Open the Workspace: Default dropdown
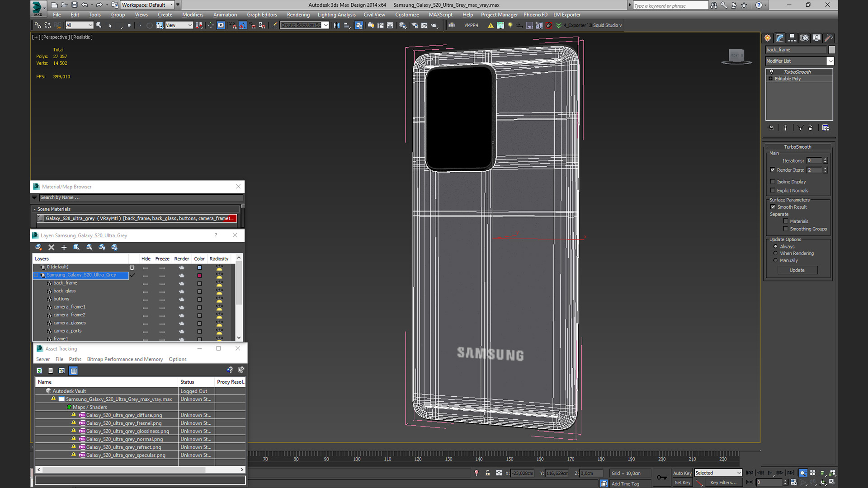The width and height of the screenshot is (868, 488). pos(147,5)
